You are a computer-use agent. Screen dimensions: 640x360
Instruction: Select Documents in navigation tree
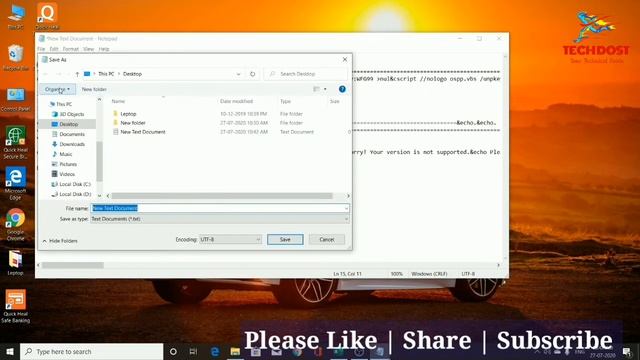click(x=68, y=134)
